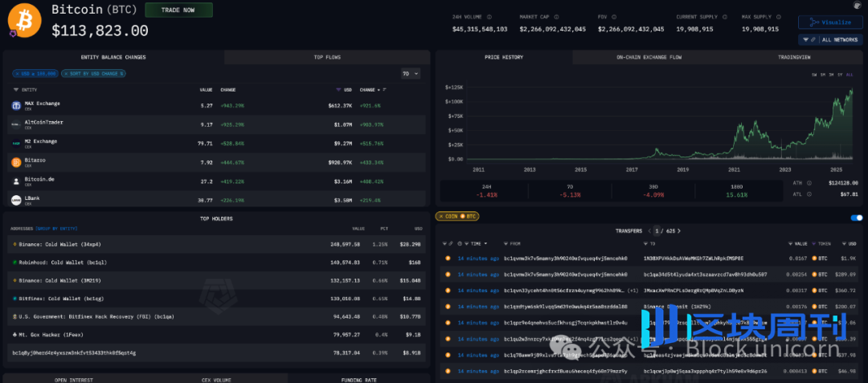The width and height of the screenshot is (868, 383).
Task: Open the TRADE NOW button
Action: (178, 10)
